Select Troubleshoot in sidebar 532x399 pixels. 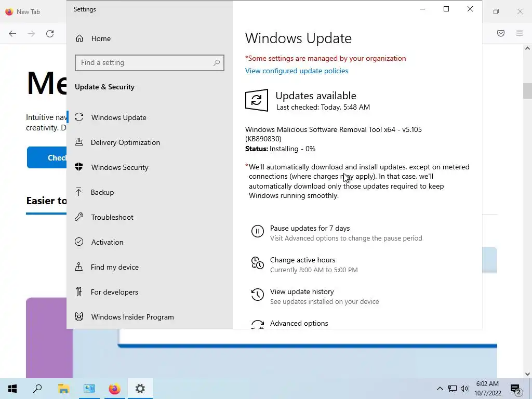point(112,217)
